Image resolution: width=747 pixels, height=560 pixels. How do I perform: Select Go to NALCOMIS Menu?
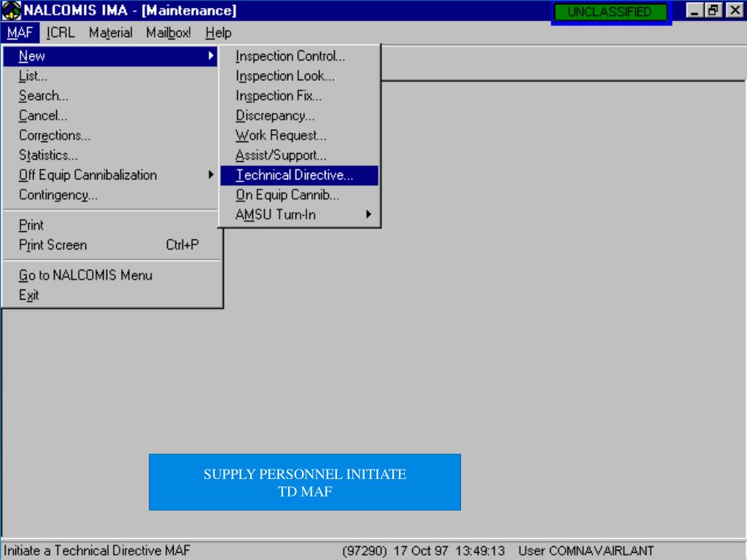110,275
